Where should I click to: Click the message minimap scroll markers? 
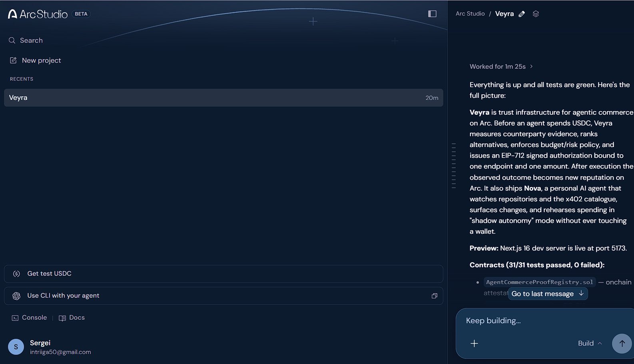(x=454, y=165)
